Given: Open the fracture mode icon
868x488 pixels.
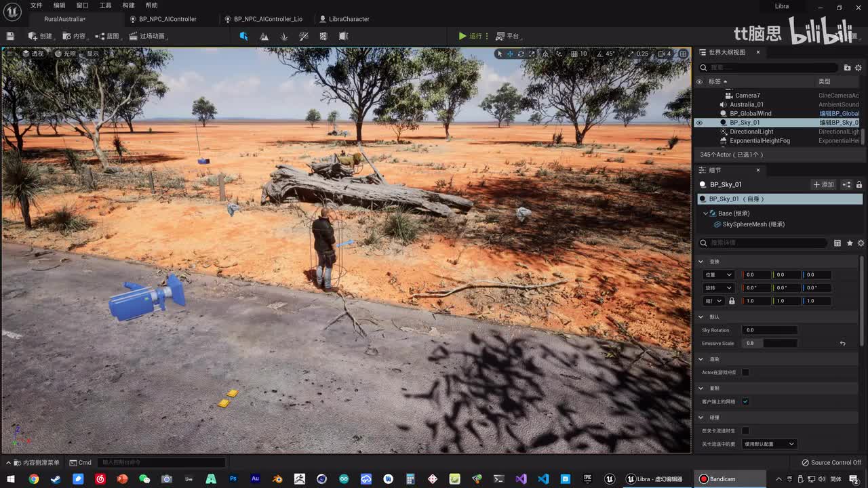Looking at the screenshot, I should [323, 36].
